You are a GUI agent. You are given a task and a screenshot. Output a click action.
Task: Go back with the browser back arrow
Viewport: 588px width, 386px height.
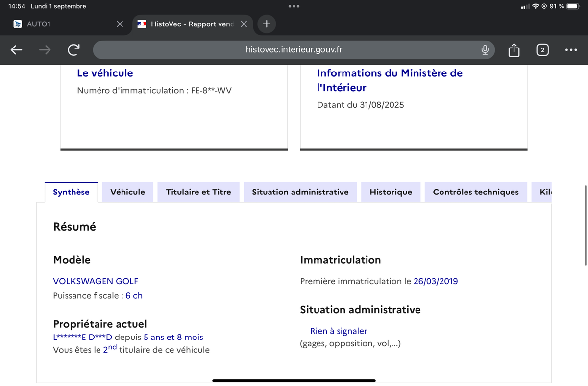click(16, 49)
